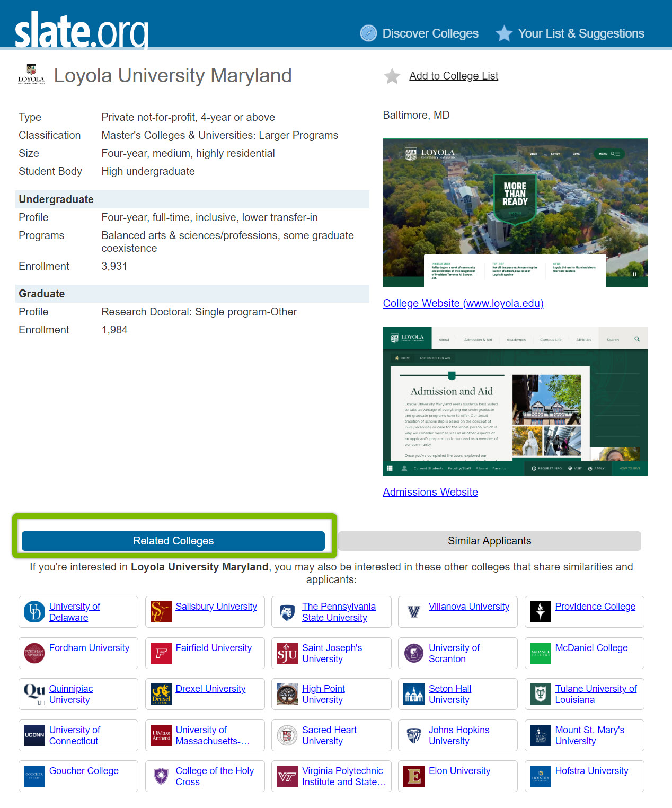Click the Fordham University seal logo

click(34, 653)
